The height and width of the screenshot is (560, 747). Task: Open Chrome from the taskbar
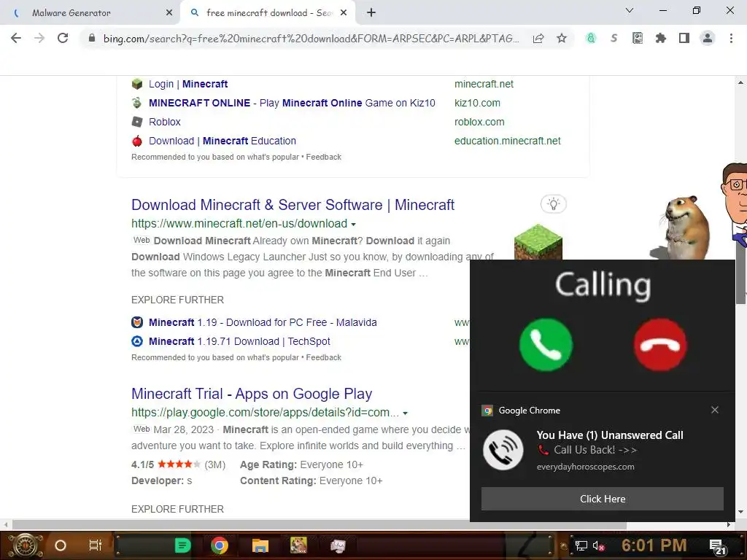219,545
